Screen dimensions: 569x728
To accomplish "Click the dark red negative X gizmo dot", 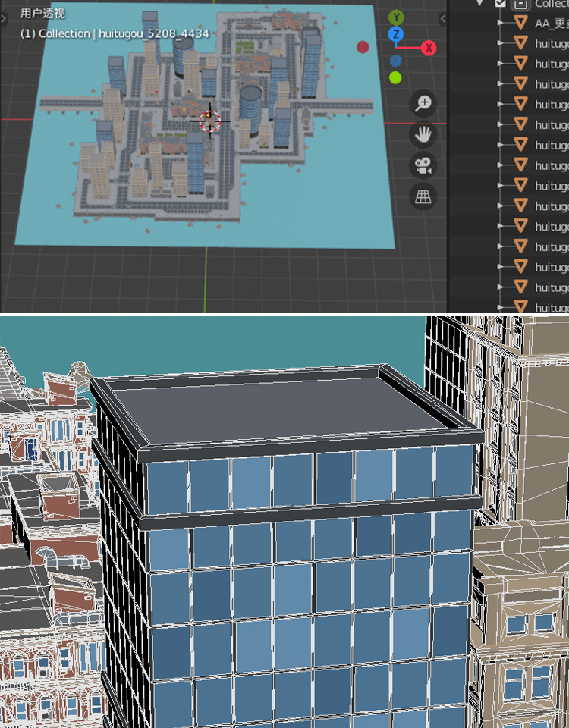I will pyautogui.click(x=363, y=47).
